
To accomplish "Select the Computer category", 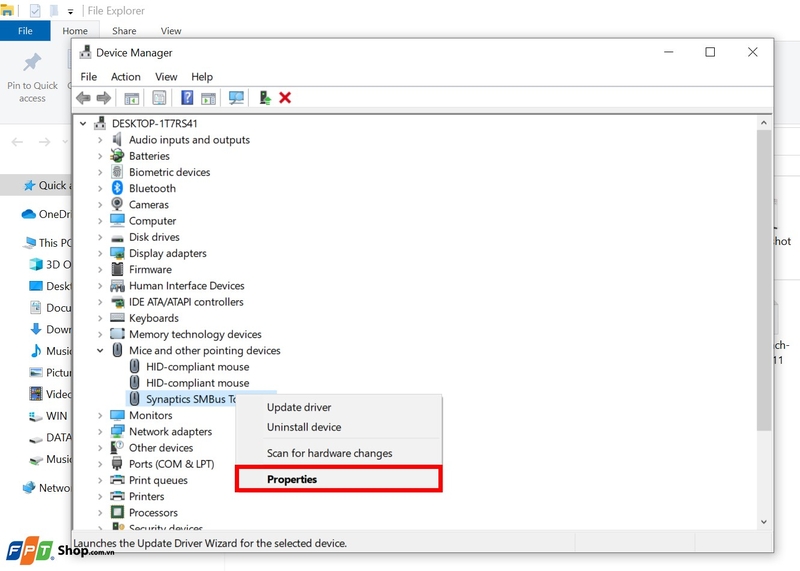I will pos(152,221).
